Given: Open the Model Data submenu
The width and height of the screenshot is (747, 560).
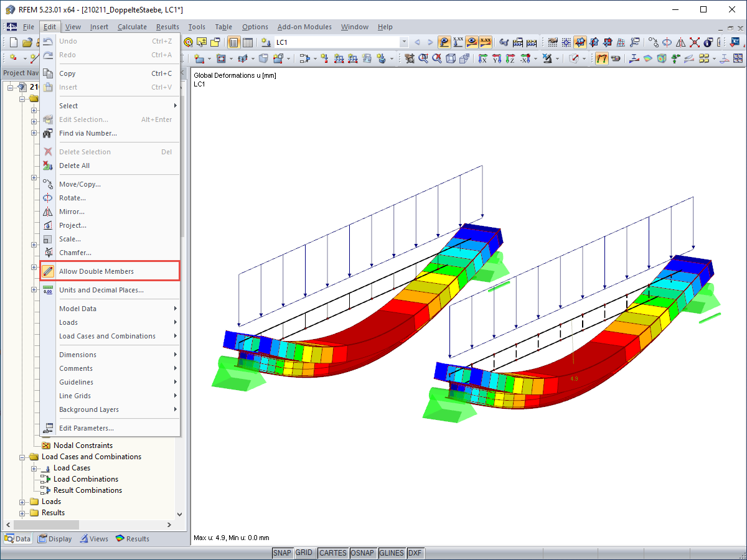Looking at the screenshot, I should (x=110, y=309).
